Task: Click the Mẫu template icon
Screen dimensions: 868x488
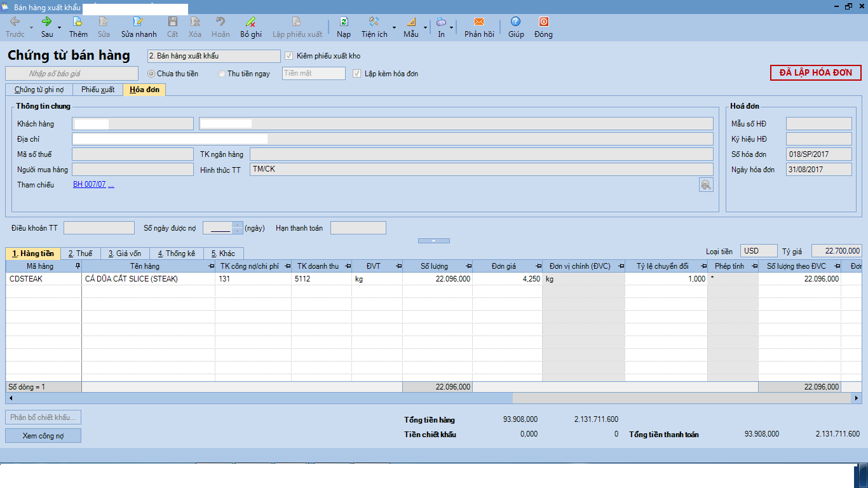Action: [x=410, y=22]
